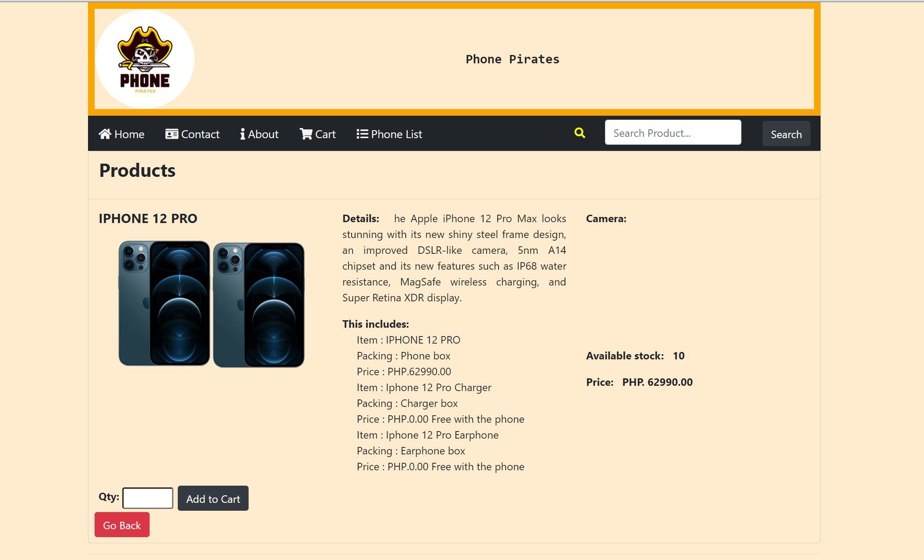
Task: Click the Phone Pirates header title
Action: pyautogui.click(x=513, y=59)
